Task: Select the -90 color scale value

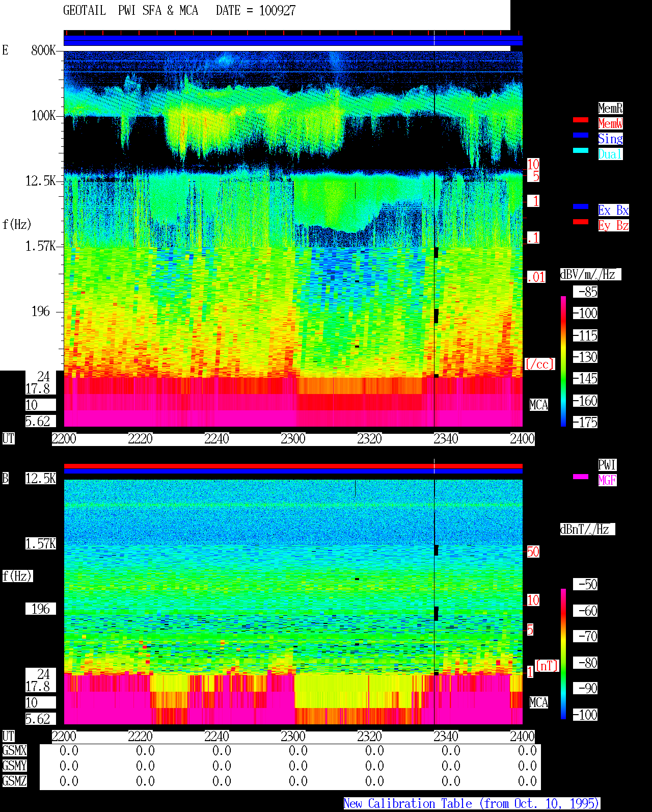Action: 585,688
